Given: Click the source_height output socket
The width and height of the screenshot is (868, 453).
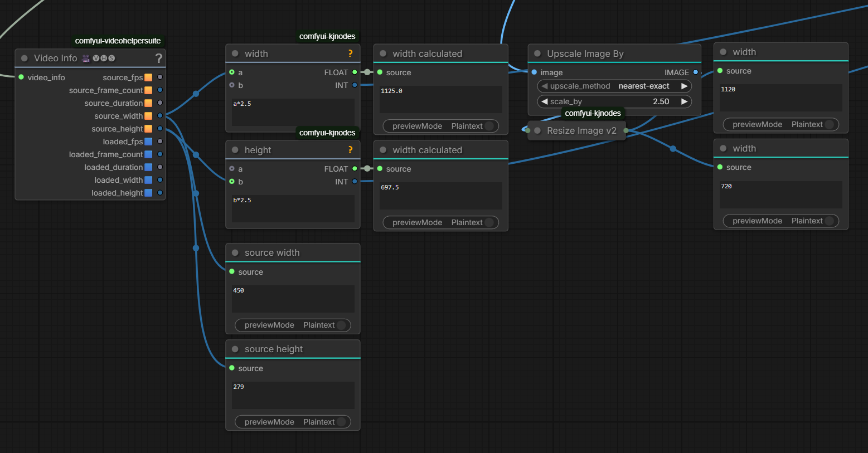Looking at the screenshot, I should click(160, 129).
